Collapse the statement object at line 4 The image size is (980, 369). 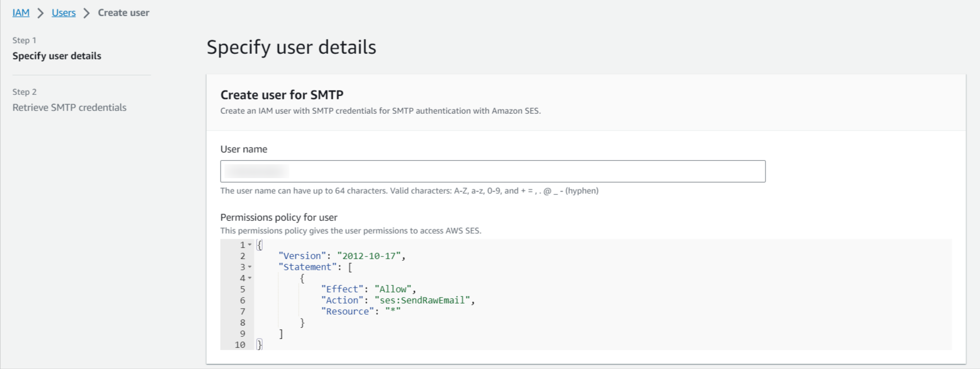tap(250, 278)
